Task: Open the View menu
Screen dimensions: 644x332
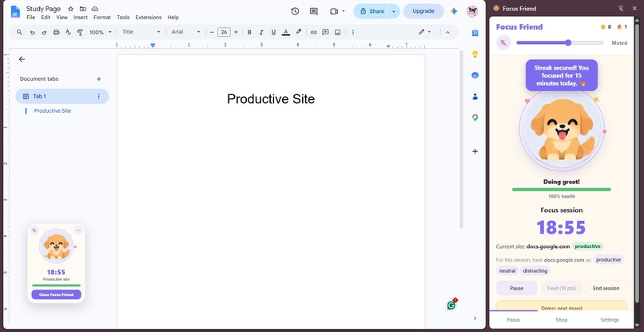Action: tap(62, 18)
